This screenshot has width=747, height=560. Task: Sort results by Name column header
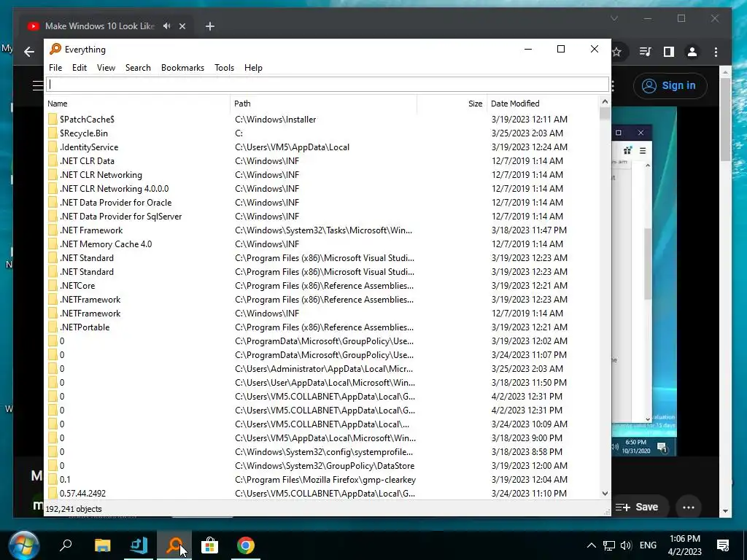click(137, 104)
